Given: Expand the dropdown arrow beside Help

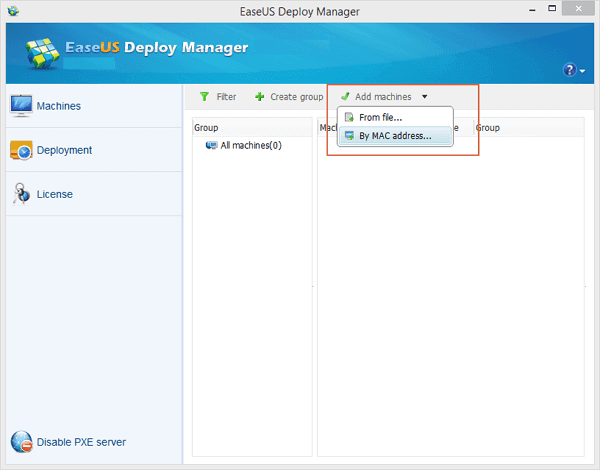Looking at the screenshot, I should 581,71.
